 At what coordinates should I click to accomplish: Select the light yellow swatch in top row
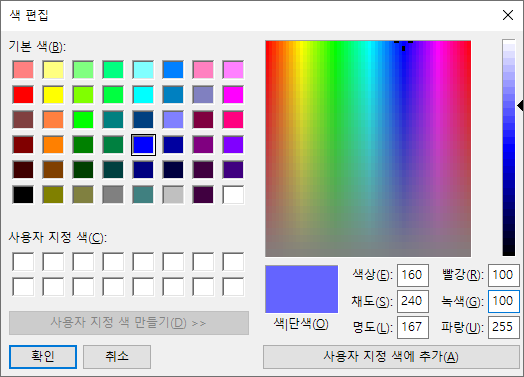(x=53, y=70)
